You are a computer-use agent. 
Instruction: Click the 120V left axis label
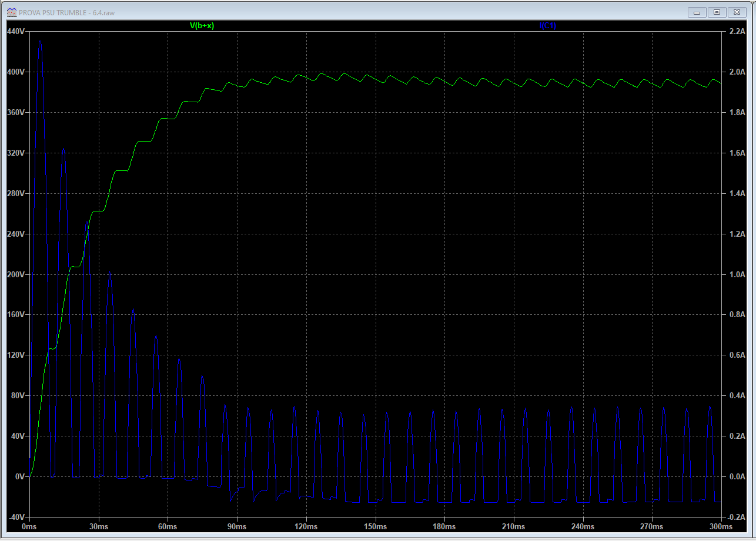pyautogui.click(x=15, y=355)
